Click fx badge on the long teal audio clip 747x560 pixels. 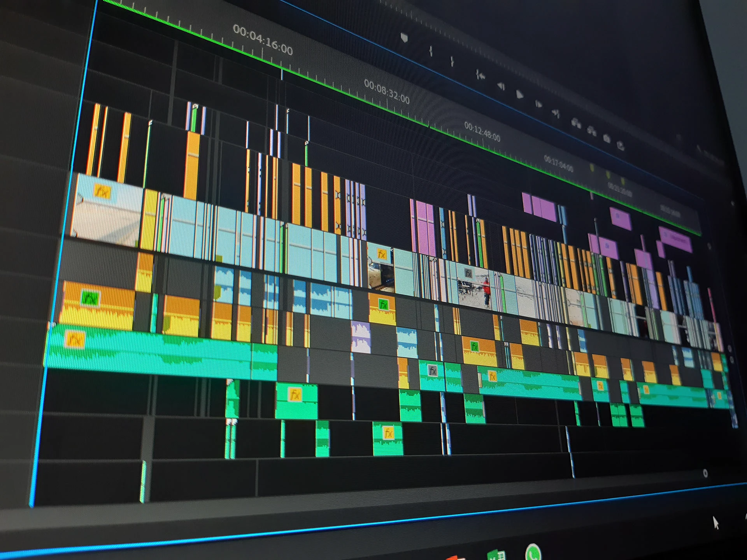click(x=75, y=340)
